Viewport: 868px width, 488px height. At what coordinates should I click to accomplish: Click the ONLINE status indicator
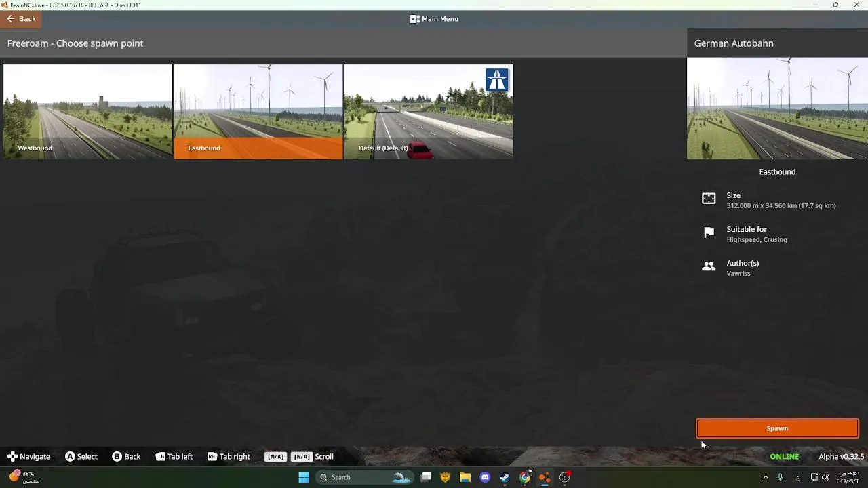pyautogui.click(x=785, y=457)
